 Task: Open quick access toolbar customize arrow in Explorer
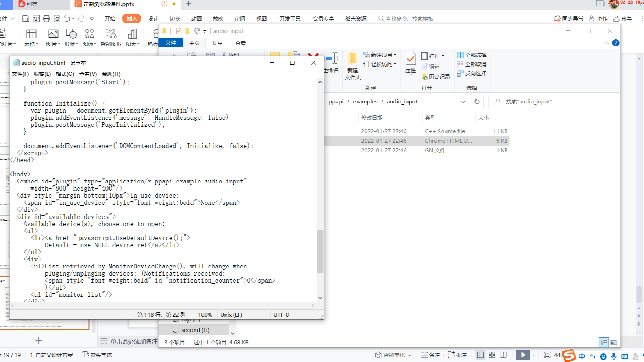[x=205, y=31]
